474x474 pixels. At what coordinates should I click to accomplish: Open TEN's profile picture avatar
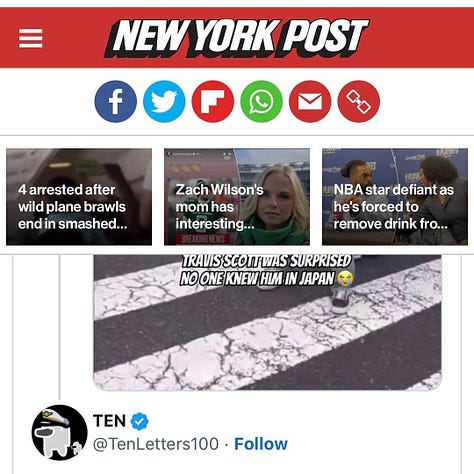point(59,432)
